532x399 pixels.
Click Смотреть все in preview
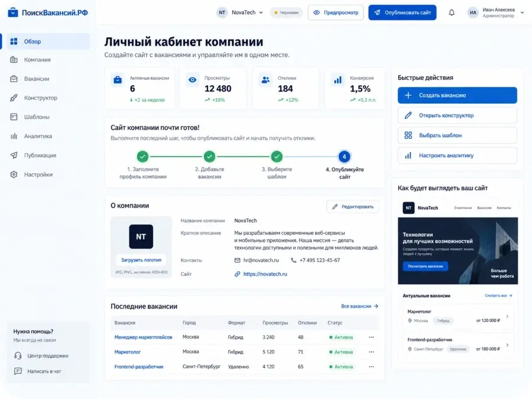pos(498,296)
